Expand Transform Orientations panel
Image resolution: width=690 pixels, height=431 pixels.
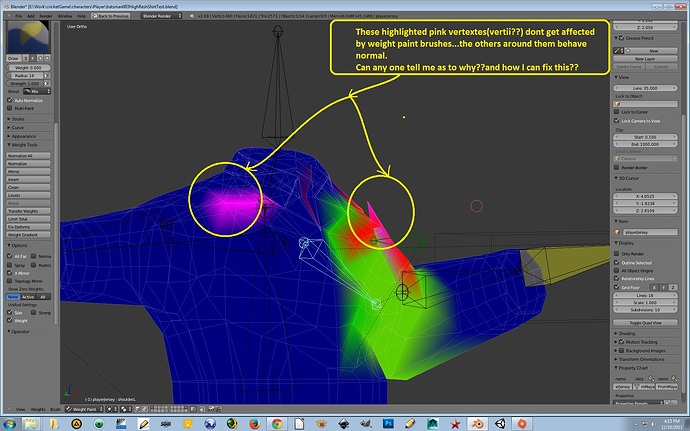[x=641, y=360]
